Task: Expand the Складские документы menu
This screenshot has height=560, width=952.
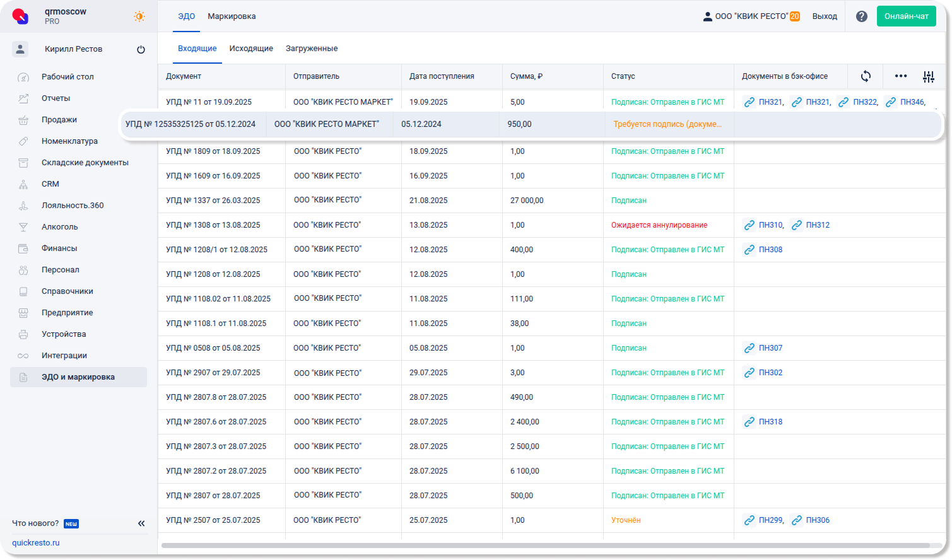Action: pyautogui.click(x=85, y=163)
